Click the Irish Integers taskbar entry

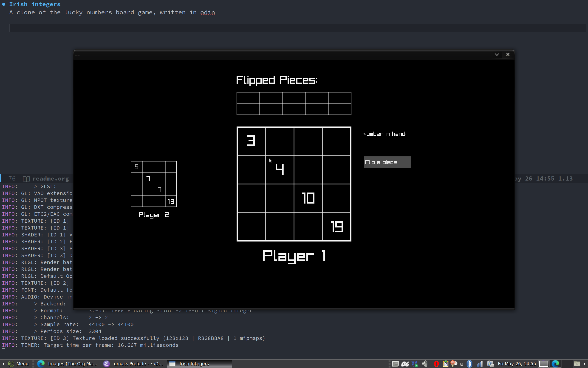tap(199, 364)
